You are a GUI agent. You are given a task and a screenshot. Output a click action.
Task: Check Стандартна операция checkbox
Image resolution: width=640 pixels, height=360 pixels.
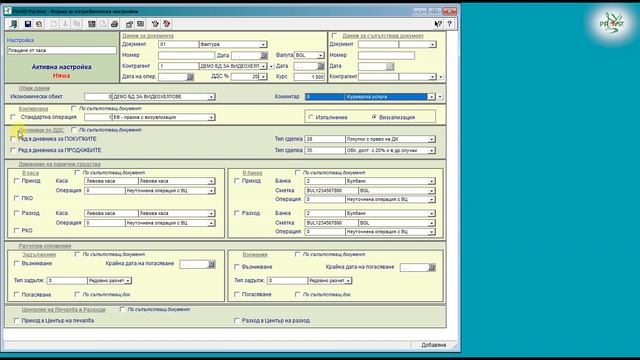point(13,117)
